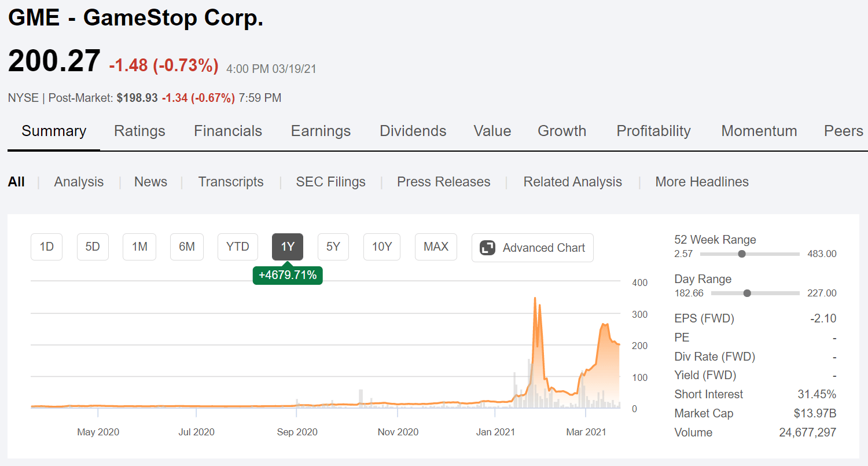Show the MAX chart range
Viewport: 868px width, 466px height.
[x=436, y=247]
